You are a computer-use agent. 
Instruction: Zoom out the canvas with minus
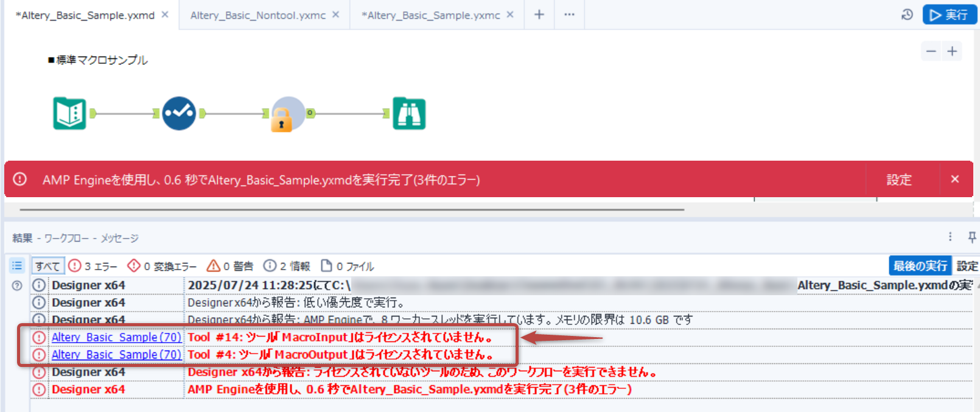(931, 51)
